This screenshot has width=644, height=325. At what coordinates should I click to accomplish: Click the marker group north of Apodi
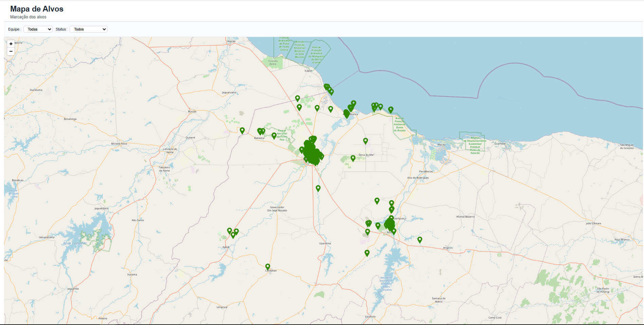(233, 233)
